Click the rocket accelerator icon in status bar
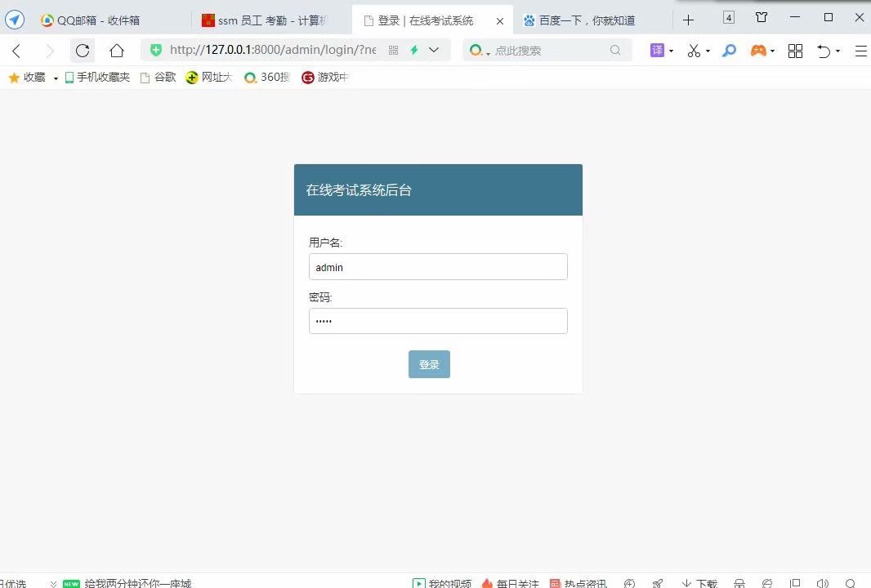Viewport: 871px width, 588px height. tap(658, 584)
